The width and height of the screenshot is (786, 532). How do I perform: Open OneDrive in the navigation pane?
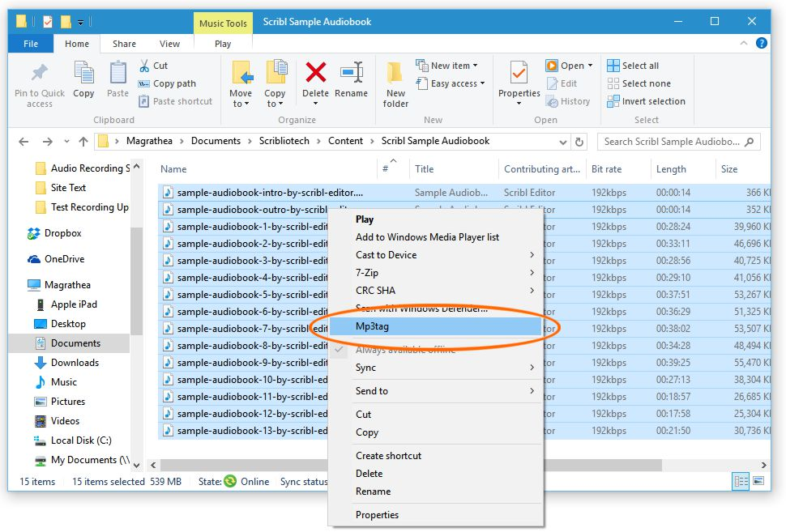(x=56, y=259)
